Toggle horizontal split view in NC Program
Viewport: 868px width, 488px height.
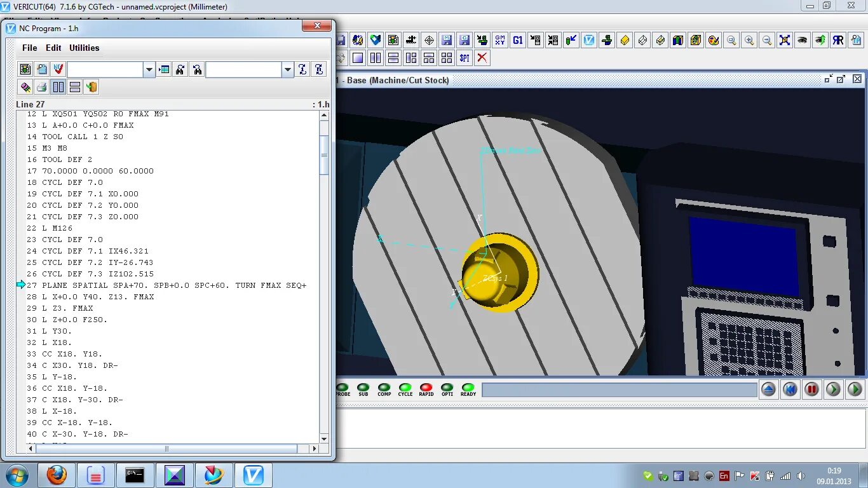[75, 87]
